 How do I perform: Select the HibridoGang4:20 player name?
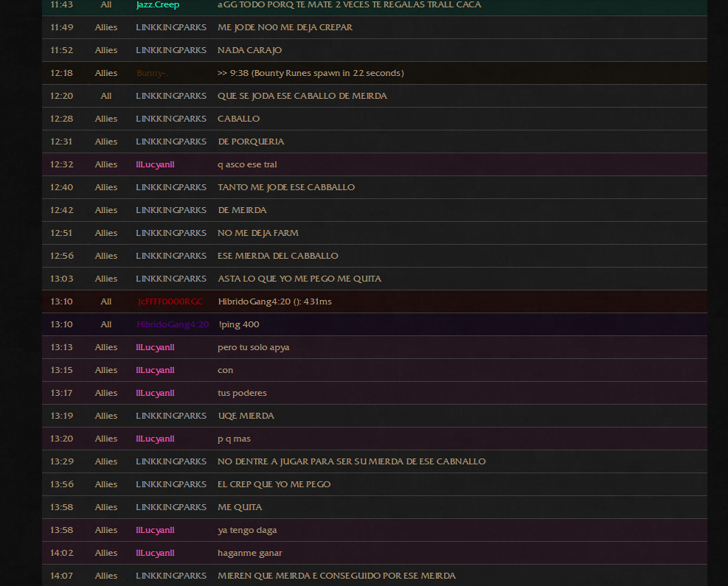coord(173,325)
